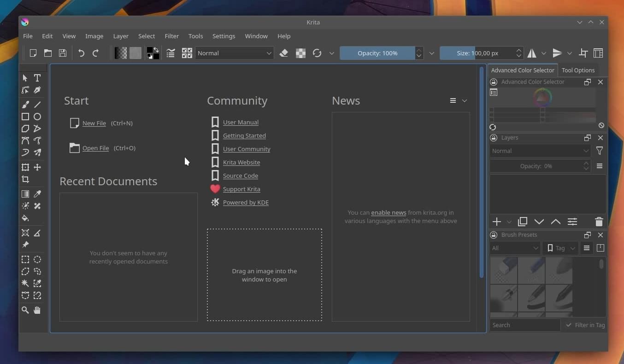The image size is (624, 364).
Task: Switch to the Advanced Color Selector tab
Action: [523, 70]
